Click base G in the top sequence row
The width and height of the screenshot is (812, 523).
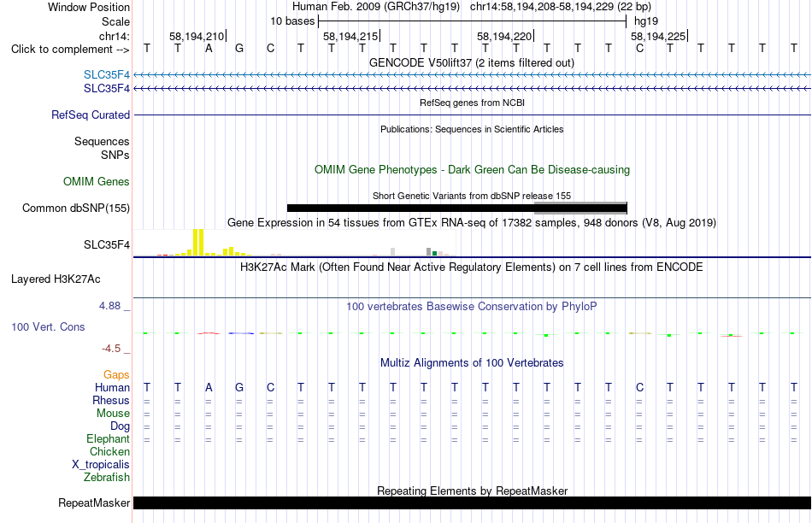tap(239, 49)
